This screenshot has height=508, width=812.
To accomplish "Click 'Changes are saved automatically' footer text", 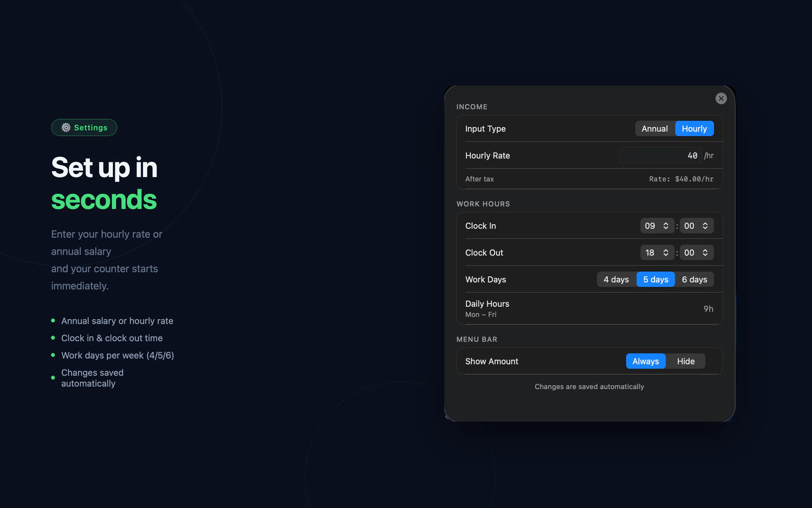I will (589, 387).
